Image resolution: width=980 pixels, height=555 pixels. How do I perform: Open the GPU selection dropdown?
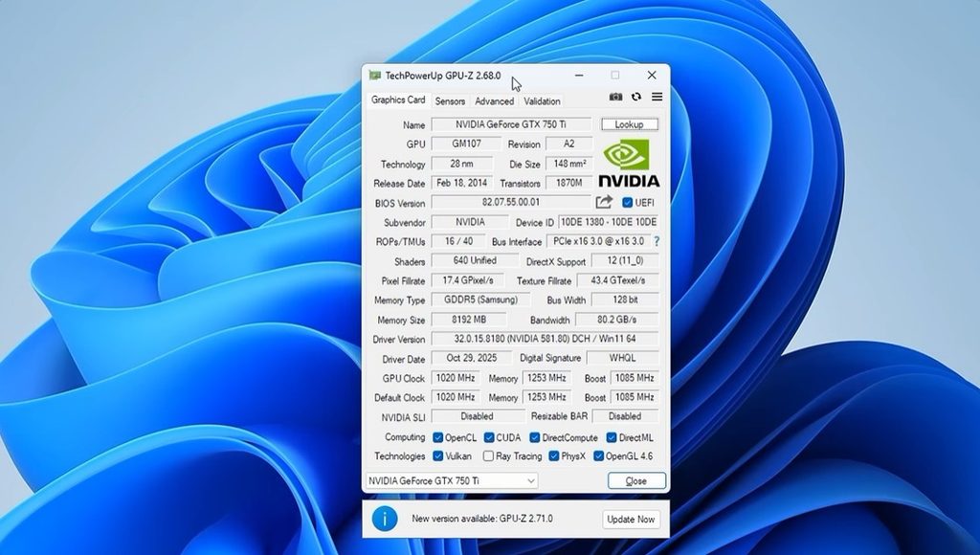[x=452, y=480]
